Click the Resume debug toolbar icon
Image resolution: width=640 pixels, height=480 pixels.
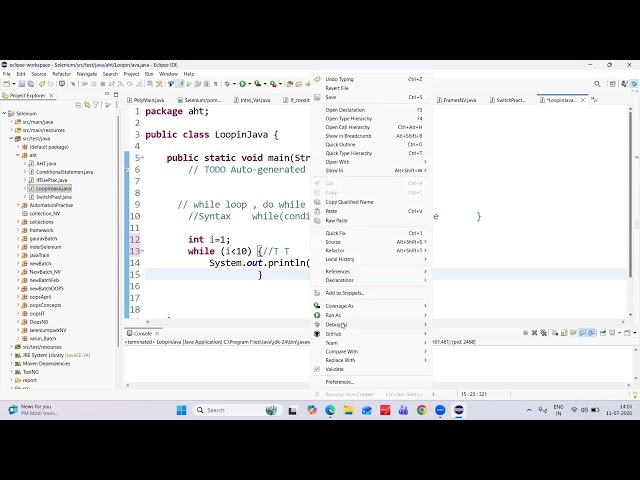pyautogui.click(x=84, y=84)
